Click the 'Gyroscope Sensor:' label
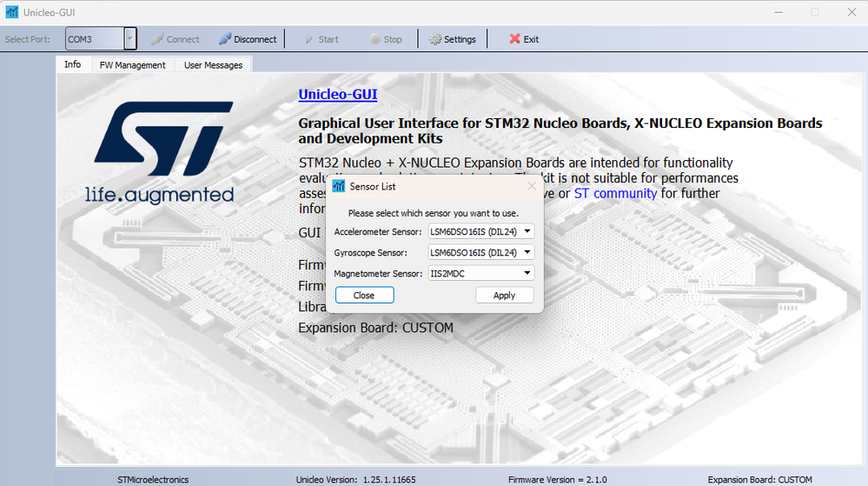 pyautogui.click(x=370, y=253)
